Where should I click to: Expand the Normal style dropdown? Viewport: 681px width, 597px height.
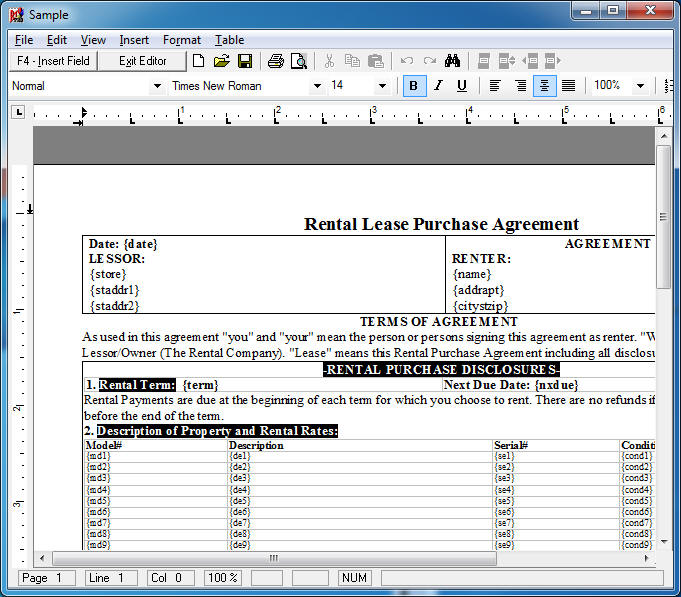156,86
